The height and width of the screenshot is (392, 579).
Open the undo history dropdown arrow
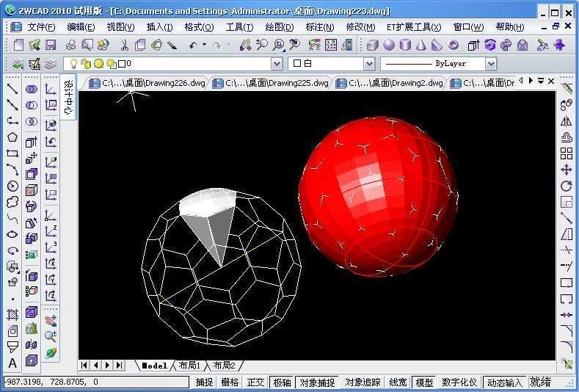click(204, 45)
